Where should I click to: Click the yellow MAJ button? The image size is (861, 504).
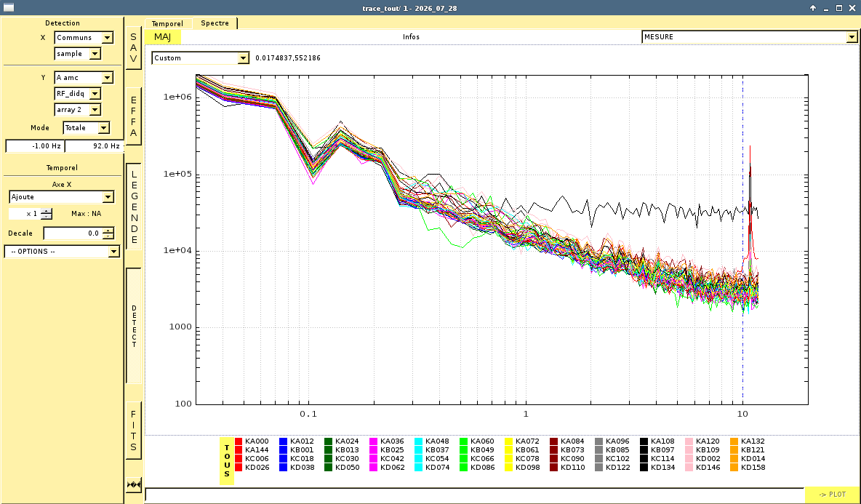click(163, 37)
